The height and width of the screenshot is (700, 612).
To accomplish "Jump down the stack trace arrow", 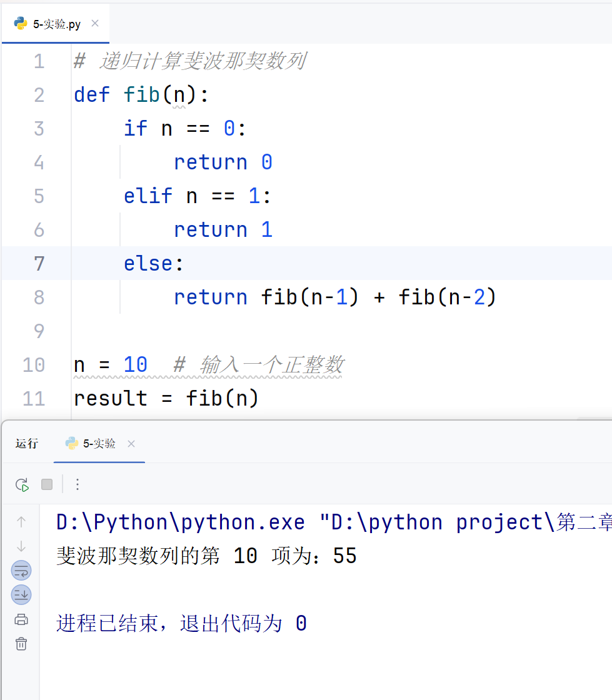I will pos(21,546).
